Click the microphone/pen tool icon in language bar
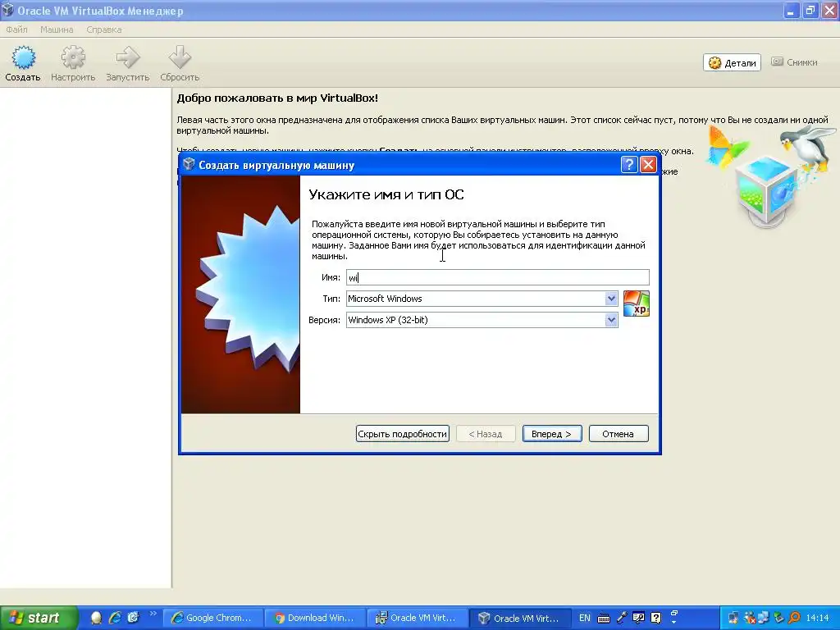 tap(622, 618)
